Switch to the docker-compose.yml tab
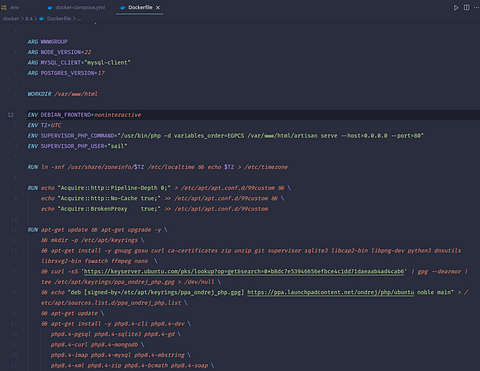Screen dimensions: 480x371 pos(76,7)
